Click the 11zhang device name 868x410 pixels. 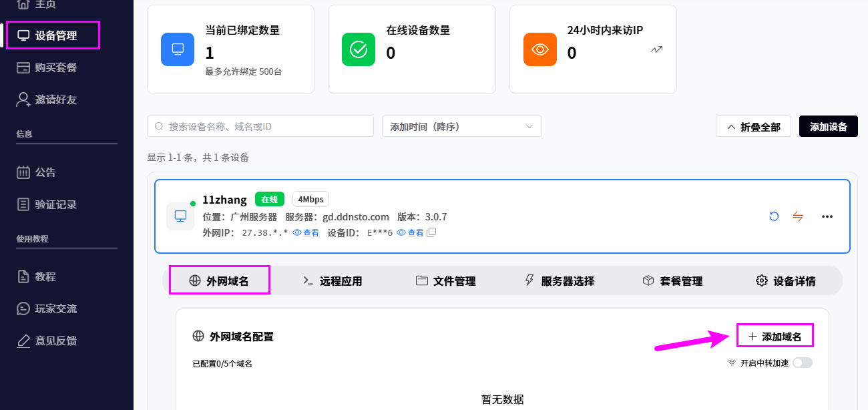[x=224, y=199]
